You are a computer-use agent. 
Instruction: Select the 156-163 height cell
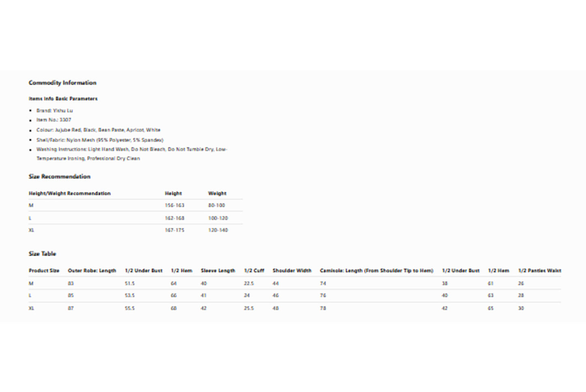tap(174, 206)
